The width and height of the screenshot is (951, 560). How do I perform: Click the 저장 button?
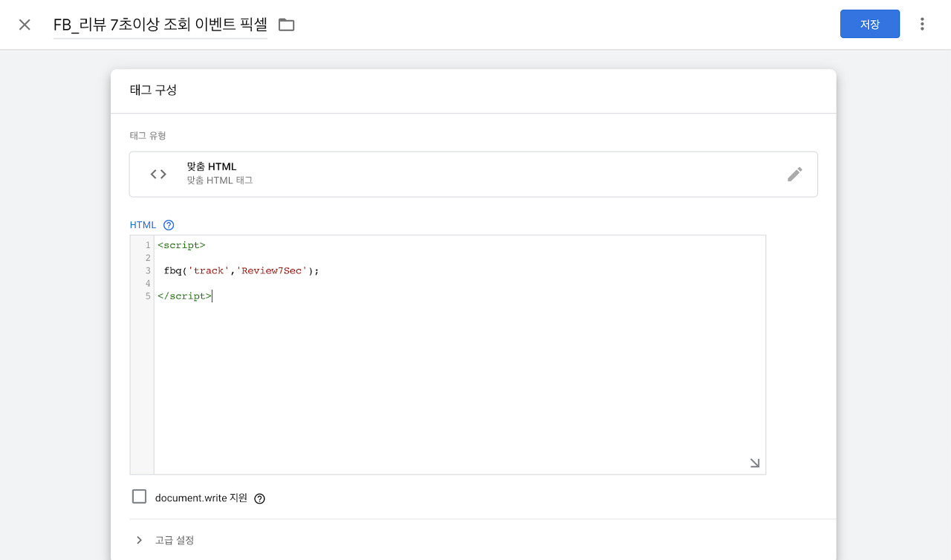(870, 24)
